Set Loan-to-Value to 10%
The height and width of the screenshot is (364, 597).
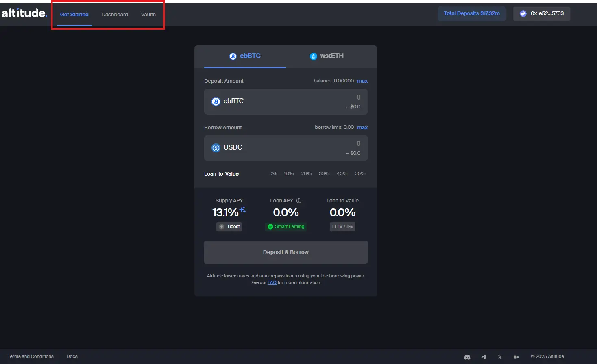[x=289, y=173]
